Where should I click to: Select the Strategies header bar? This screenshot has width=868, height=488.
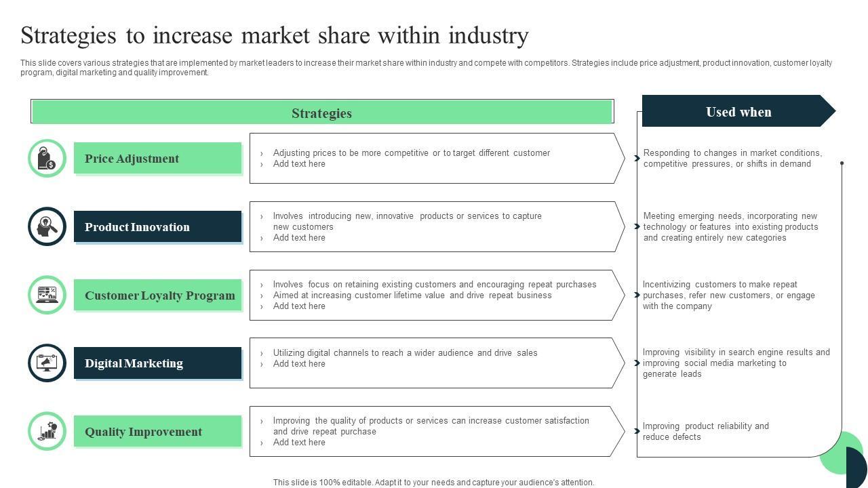pyautogui.click(x=322, y=113)
